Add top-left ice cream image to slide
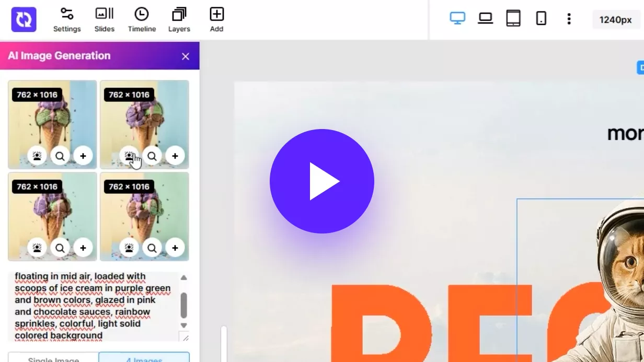Viewport: 644px width, 362px height. pyautogui.click(x=83, y=156)
